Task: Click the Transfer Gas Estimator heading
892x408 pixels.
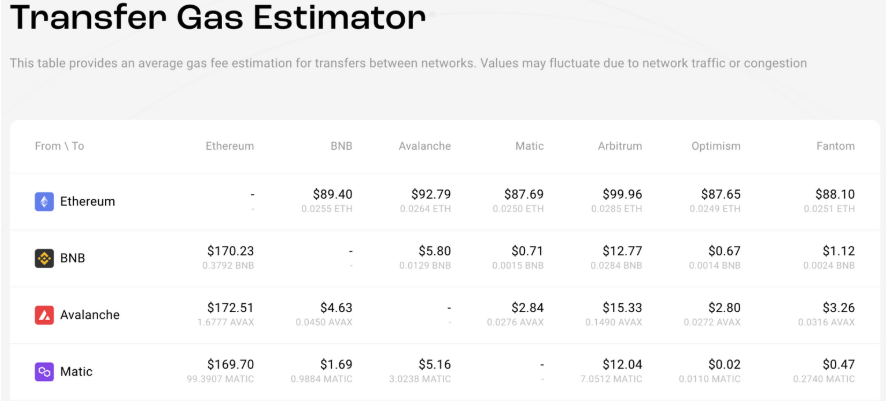Action: 218,18
